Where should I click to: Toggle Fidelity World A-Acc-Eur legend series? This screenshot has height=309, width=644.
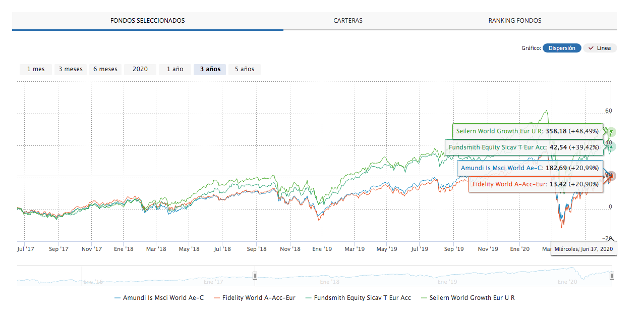(x=255, y=298)
